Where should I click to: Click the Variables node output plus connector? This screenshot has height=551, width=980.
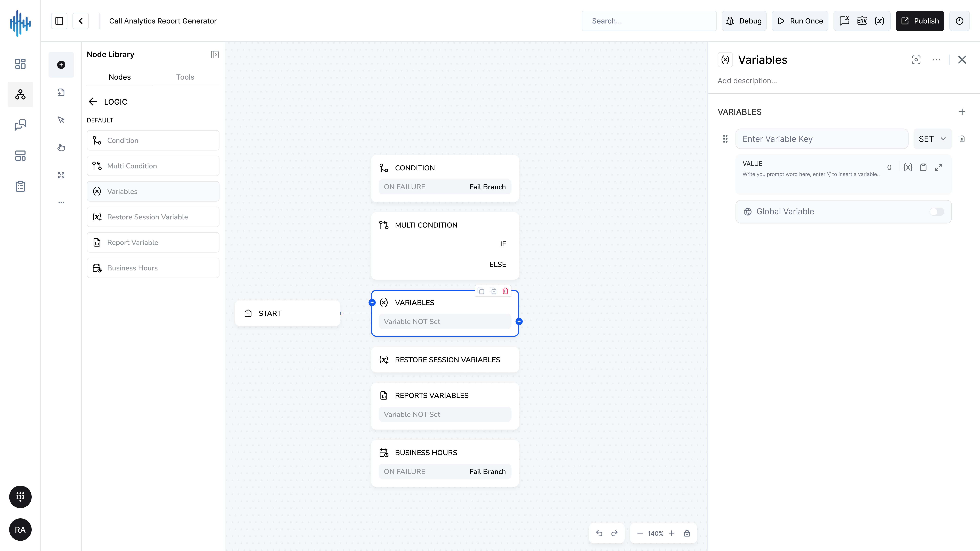519,321
